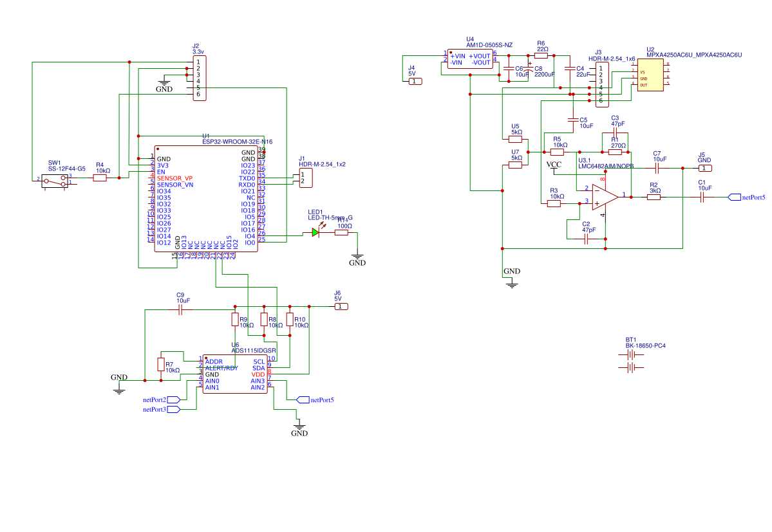Select capacitor C1 10uF symbol

coord(702,197)
